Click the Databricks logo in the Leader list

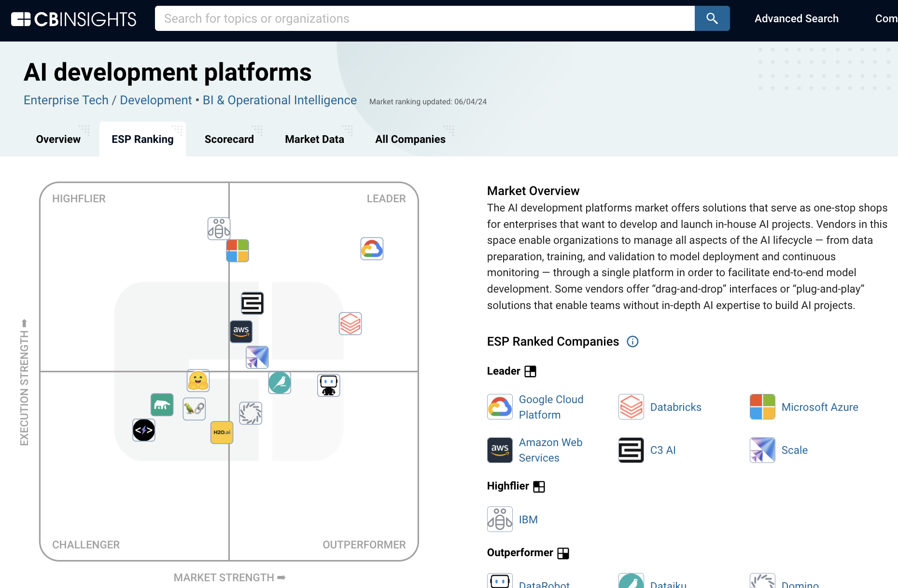tap(631, 407)
